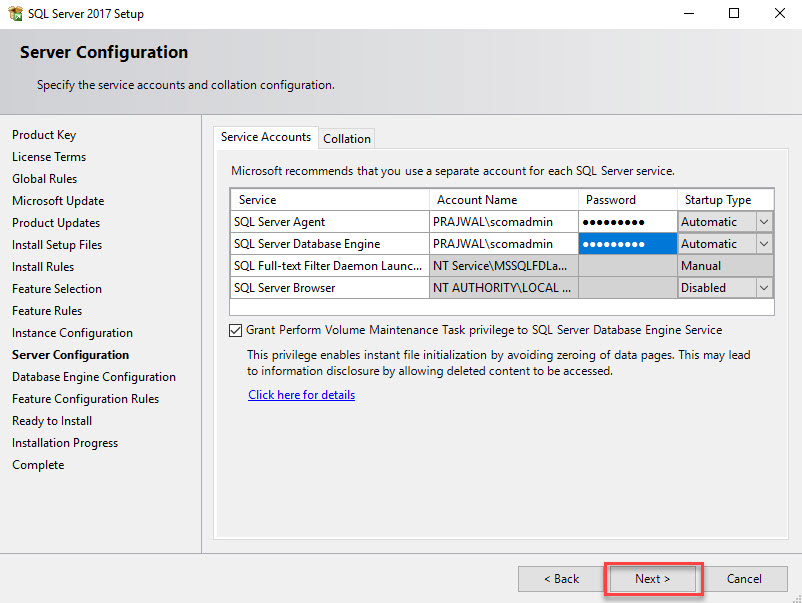The width and height of the screenshot is (802, 603).
Task: Click the NT Service\MSSQLFDLa... account cell
Action: pos(504,266)
